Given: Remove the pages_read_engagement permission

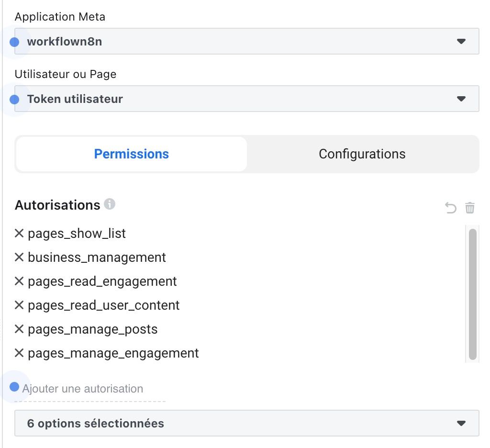Looking at the screenshot, I should pyautogui.click(x=19, y=281).
